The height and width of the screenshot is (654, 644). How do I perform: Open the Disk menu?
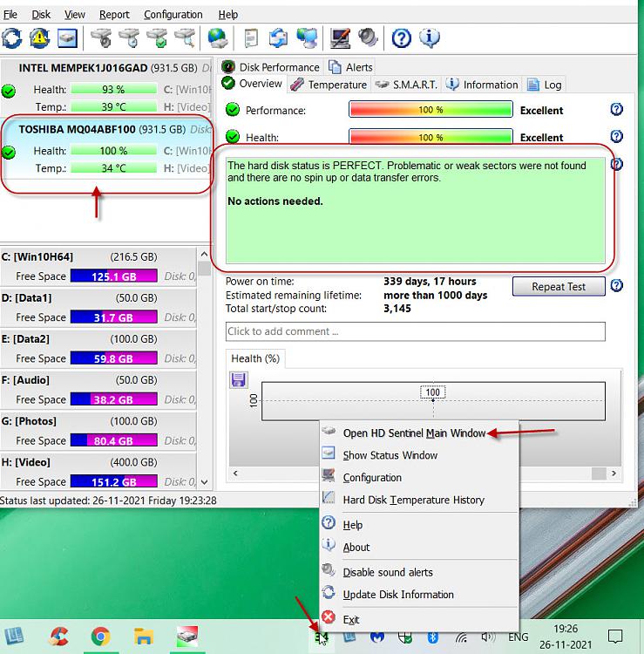(x=41, y=14)
